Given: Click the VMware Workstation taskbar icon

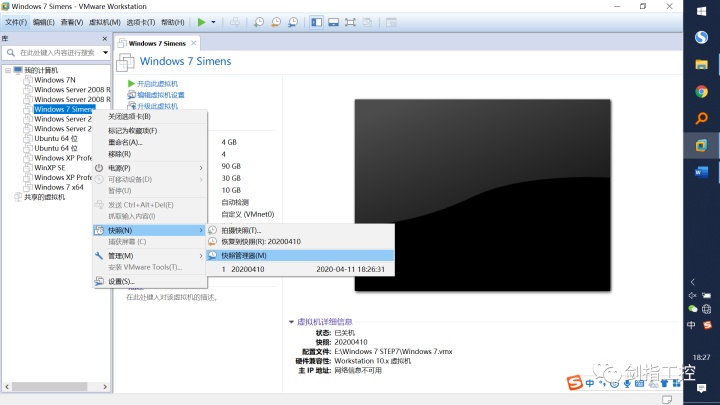Looking at the screenshot, I should [701, 146].
